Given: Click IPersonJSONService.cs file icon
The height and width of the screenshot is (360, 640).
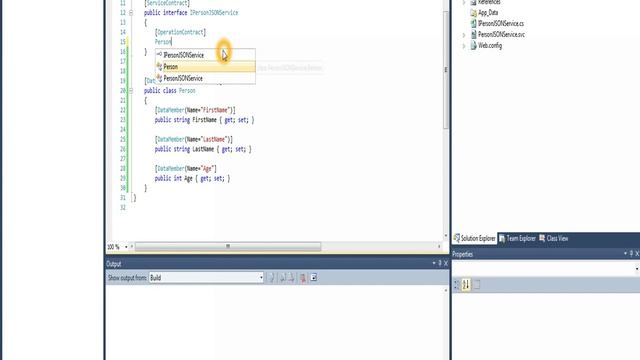Looking at the screenshot, I should click(x=473, y=24).
